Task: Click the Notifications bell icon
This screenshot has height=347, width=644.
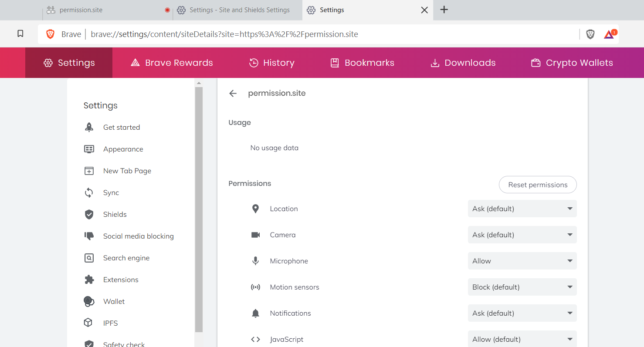Action: click(256, 313)
